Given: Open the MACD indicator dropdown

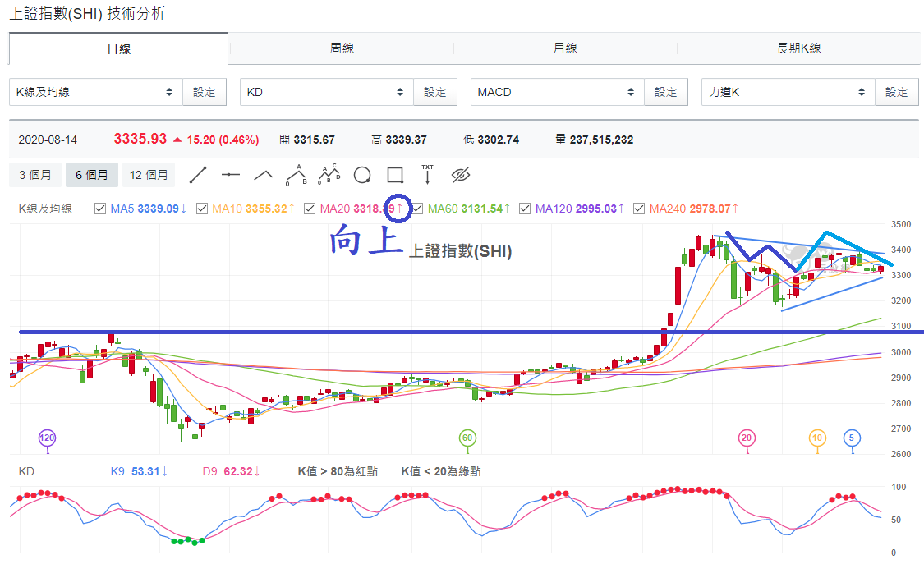Looking at the screenshot, I should click(558, 93).
